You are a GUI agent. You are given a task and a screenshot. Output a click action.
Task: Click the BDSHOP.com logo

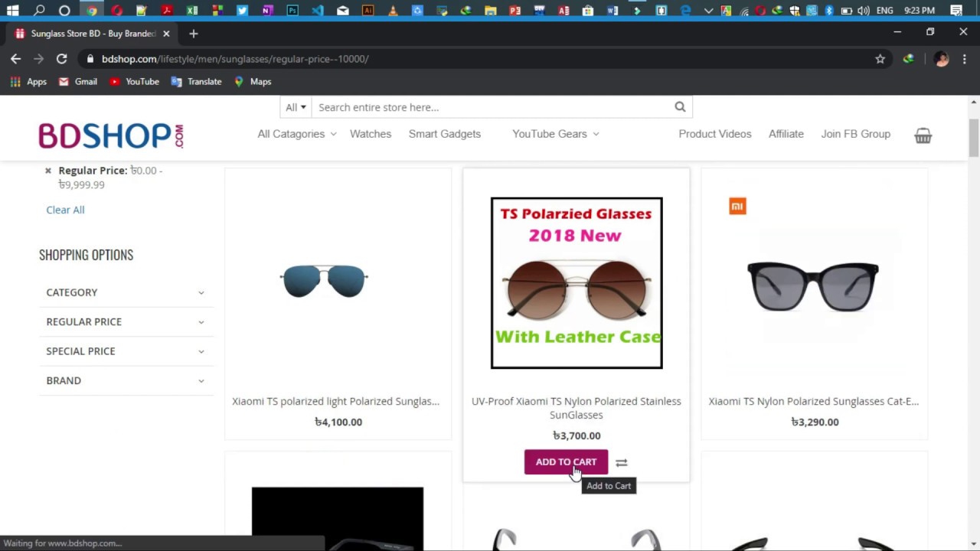pos(111,135)
